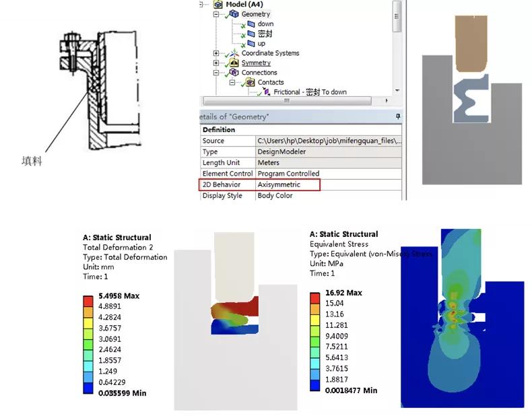Click the '2D Behavior' property label
Screen dimensions: 532x416
(x=221, y=184)
